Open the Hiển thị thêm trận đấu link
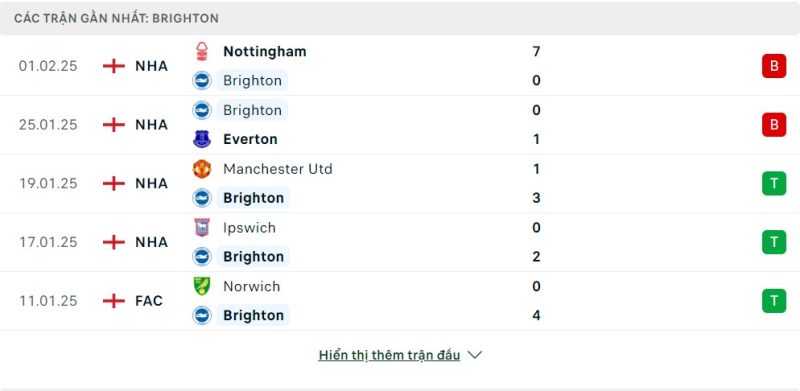Viewport: 800px width, 391px height. (x=389, y=355)
